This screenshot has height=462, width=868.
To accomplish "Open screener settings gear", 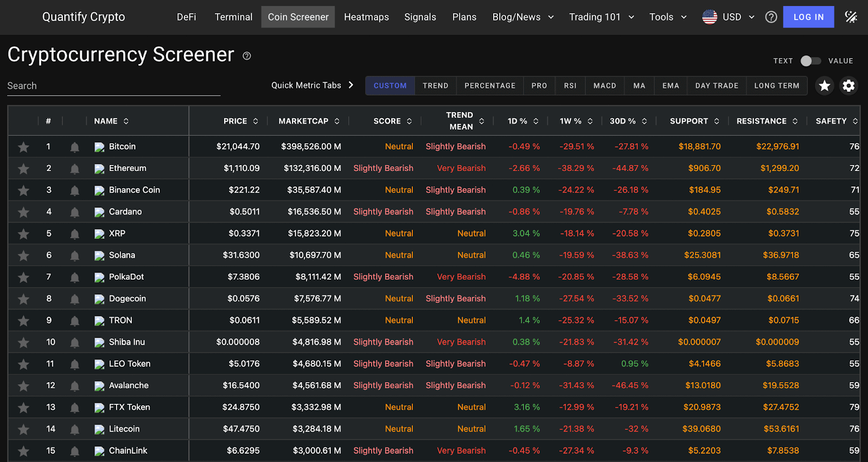I will (848, 85).
